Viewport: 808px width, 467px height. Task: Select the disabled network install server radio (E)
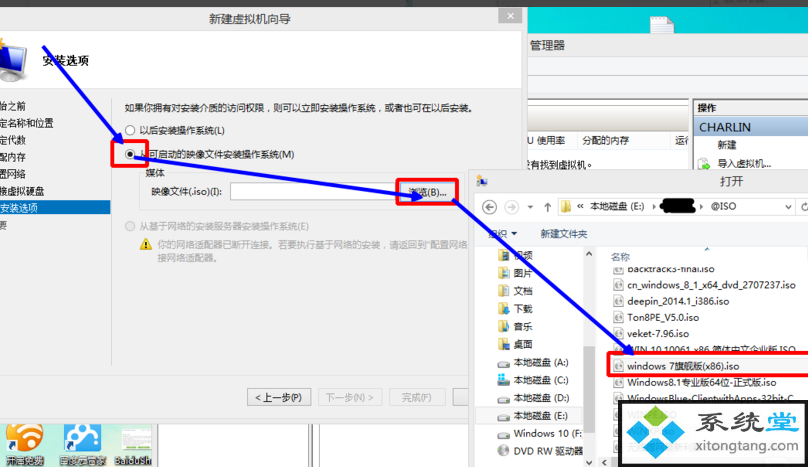point(130,226)
